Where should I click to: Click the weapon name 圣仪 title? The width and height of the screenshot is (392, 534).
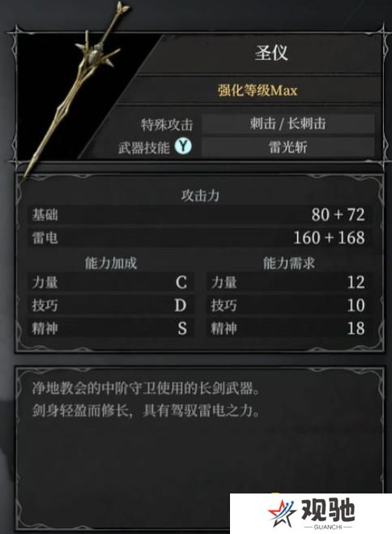click(x=271, y=53)
